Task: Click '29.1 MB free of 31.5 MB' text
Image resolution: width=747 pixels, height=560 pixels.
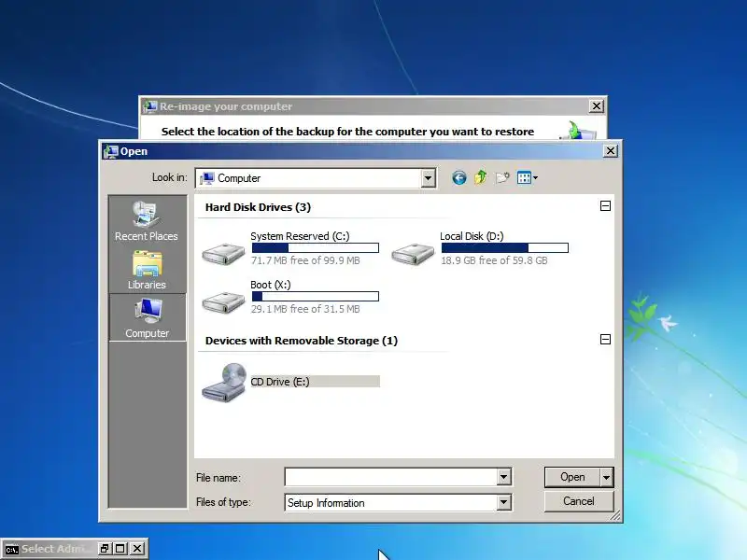Action: coord(305,309)
